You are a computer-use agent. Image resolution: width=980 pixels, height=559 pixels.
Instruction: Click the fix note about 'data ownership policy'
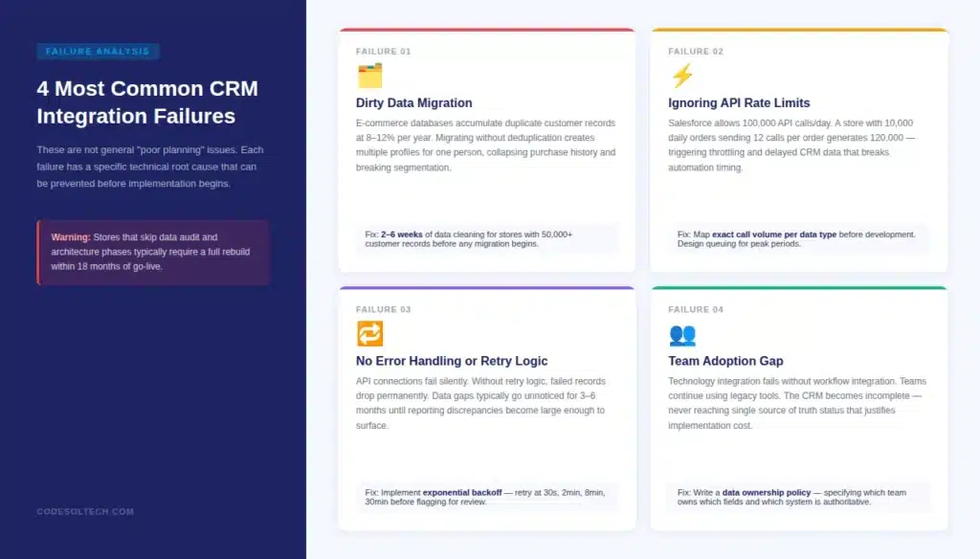(799, 497)
